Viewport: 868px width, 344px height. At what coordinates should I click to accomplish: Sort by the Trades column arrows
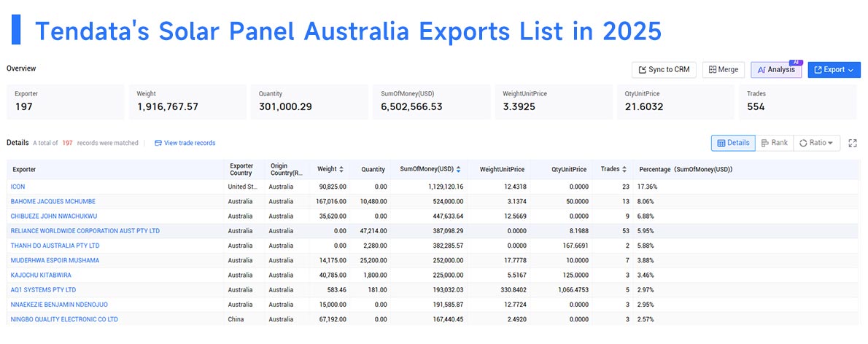tap(624, 169)
